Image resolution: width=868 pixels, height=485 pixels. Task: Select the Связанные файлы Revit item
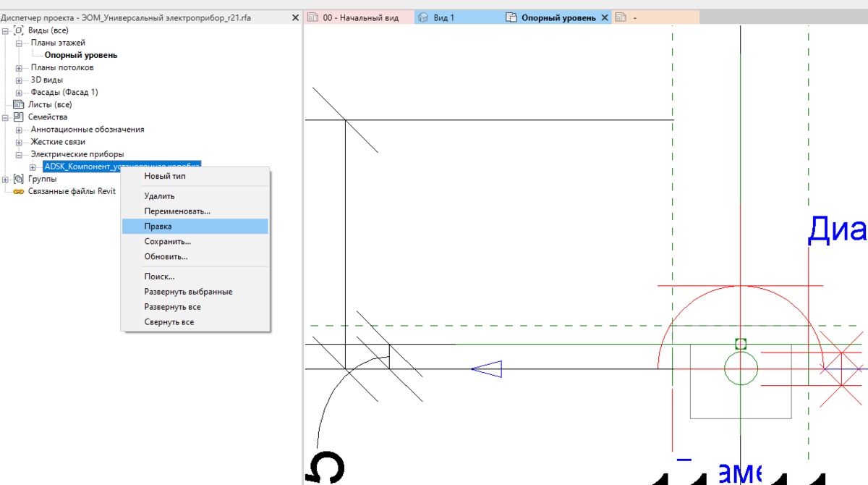click(x=72, y=191)
